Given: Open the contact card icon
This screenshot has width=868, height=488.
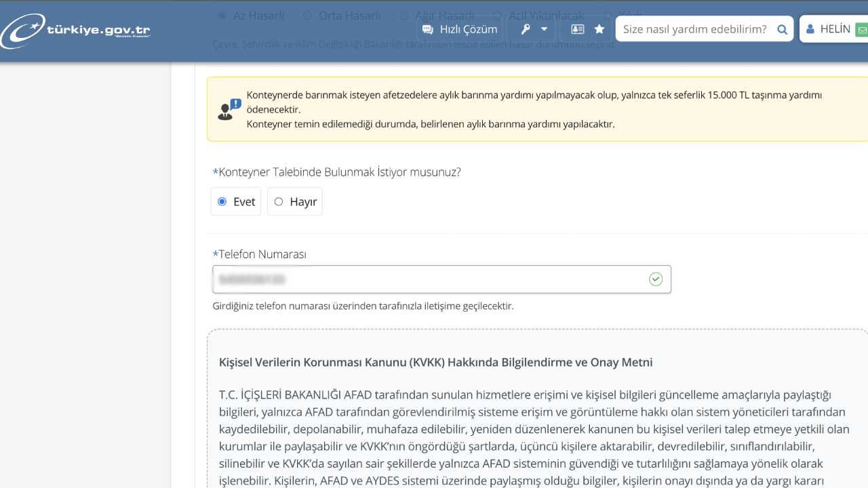Looking at the screenshot, I should pyautogui.click(x=577, y=29).
